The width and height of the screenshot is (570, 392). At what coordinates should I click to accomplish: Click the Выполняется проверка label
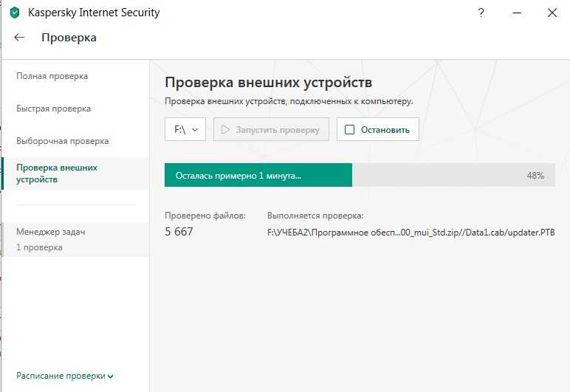(x=315, y=216)
